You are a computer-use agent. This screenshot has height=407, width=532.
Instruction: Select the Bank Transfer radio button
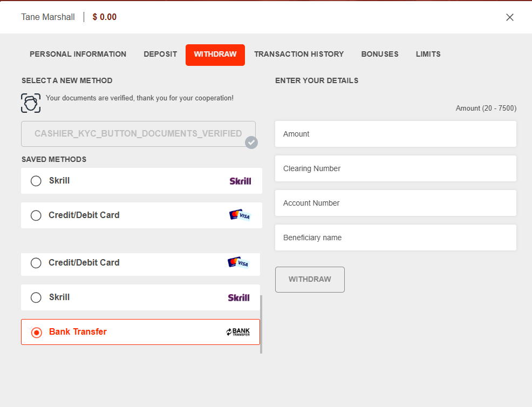[x=36, y=332]
